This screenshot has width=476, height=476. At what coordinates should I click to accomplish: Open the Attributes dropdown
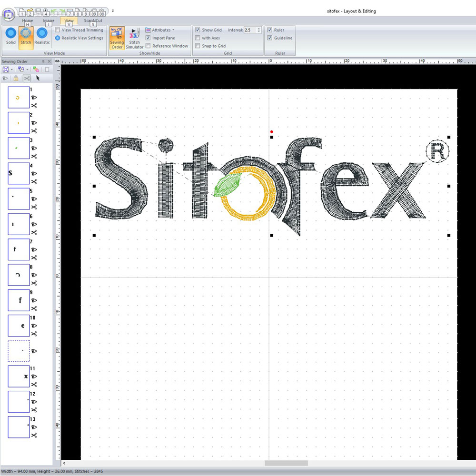pyautogui.click(x=160, y=30)
